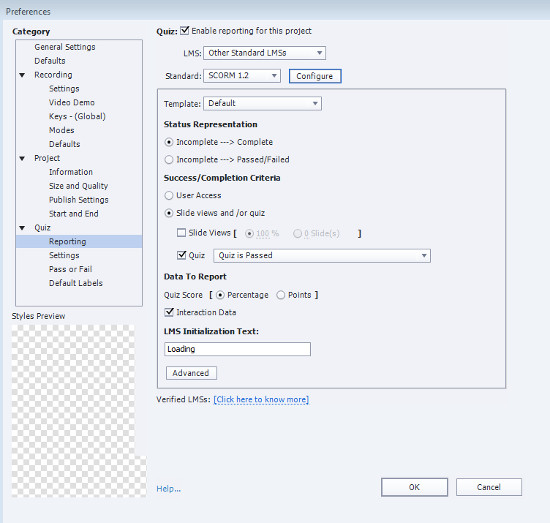This screenshot has height=523, width=550.
Task: Uncheck the Interaction Data checkbox
Action: pyautogui.click(x=169, y=312)
